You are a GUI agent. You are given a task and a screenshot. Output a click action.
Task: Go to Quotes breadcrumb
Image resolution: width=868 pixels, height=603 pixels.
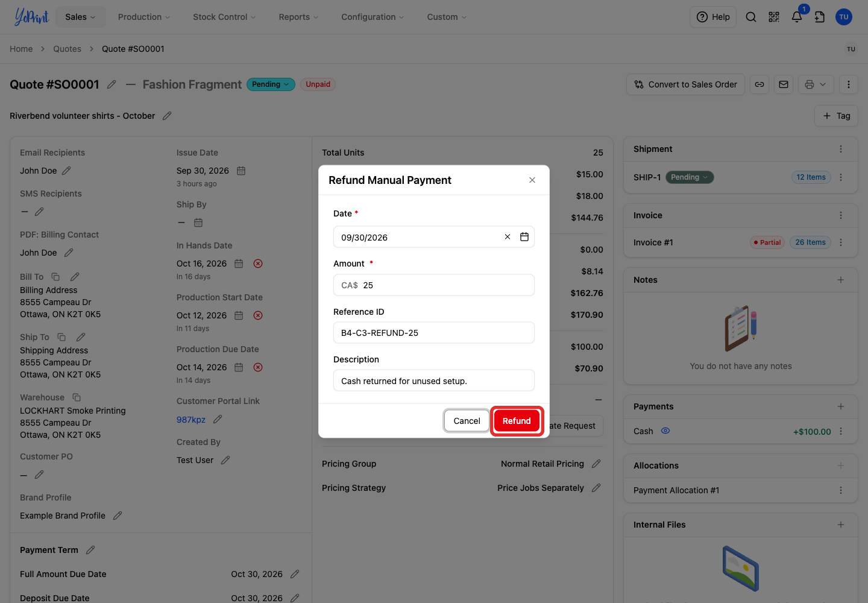click(67, 49)
